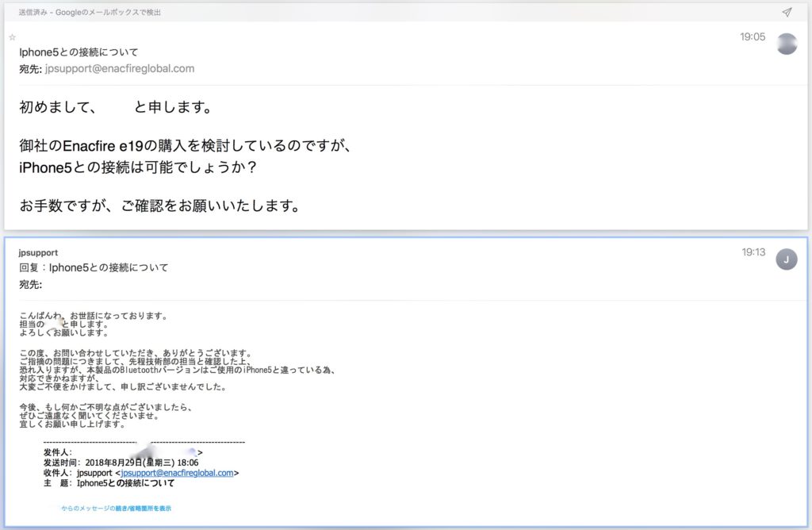Click the line mentioning "Bluetoothバージョン"
This screenshot has width=812, height=530.
tap(177, 370)
